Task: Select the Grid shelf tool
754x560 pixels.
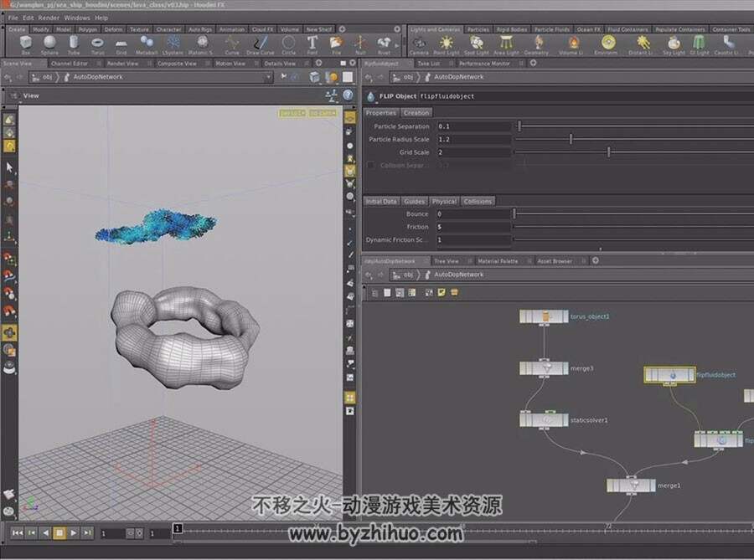Action: click(121, 45)
